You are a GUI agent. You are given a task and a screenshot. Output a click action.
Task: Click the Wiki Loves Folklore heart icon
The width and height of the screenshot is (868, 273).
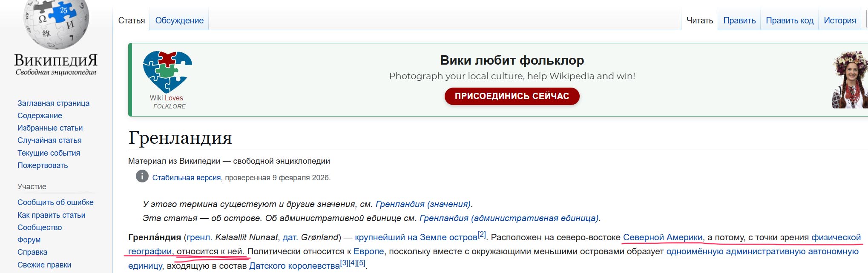[167, 71]
